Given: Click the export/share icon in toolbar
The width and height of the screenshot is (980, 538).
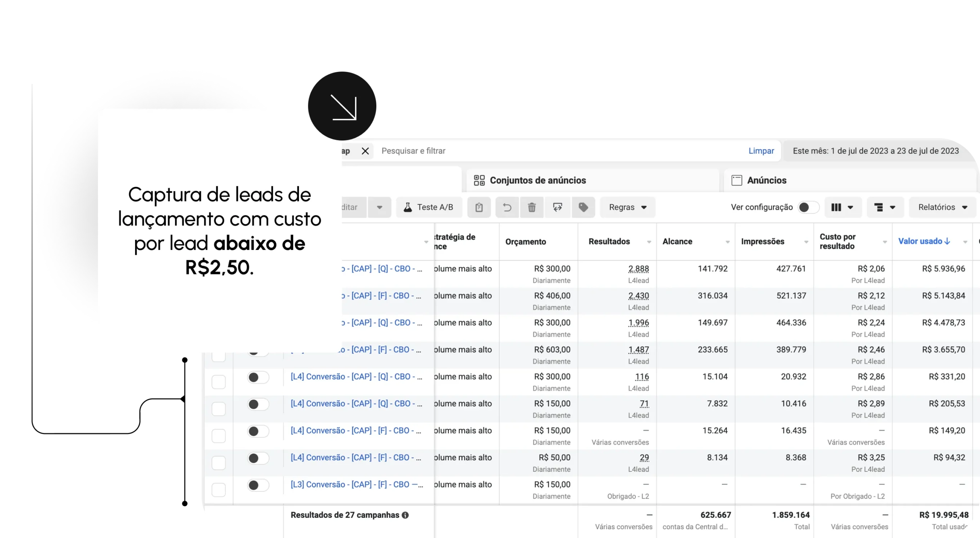Looking at the screenshot, I should (x=557, y=207).
